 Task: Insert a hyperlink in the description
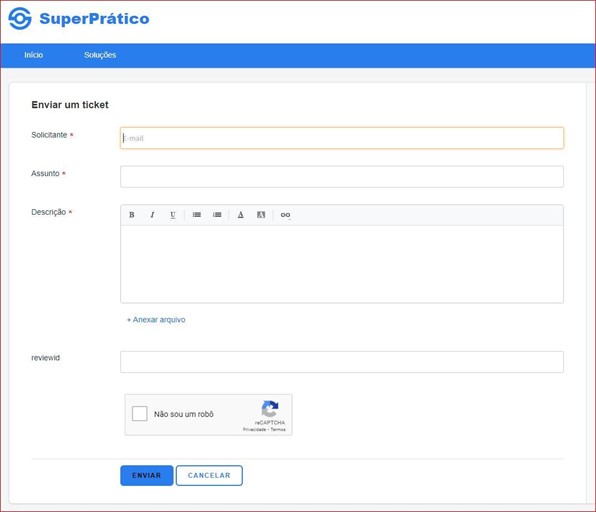tap(285, 215)
